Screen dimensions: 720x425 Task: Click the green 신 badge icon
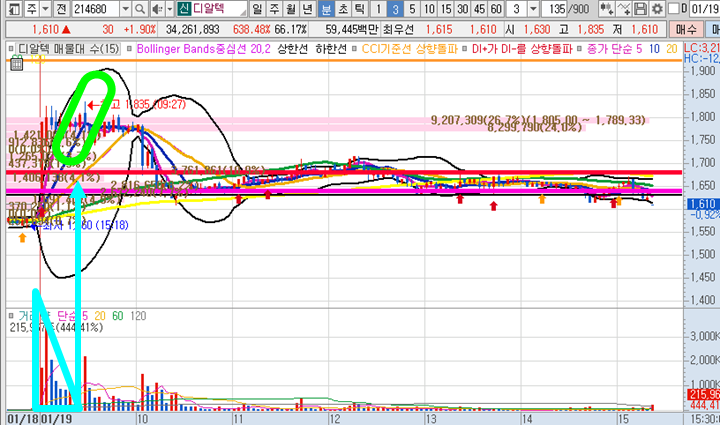184,9
